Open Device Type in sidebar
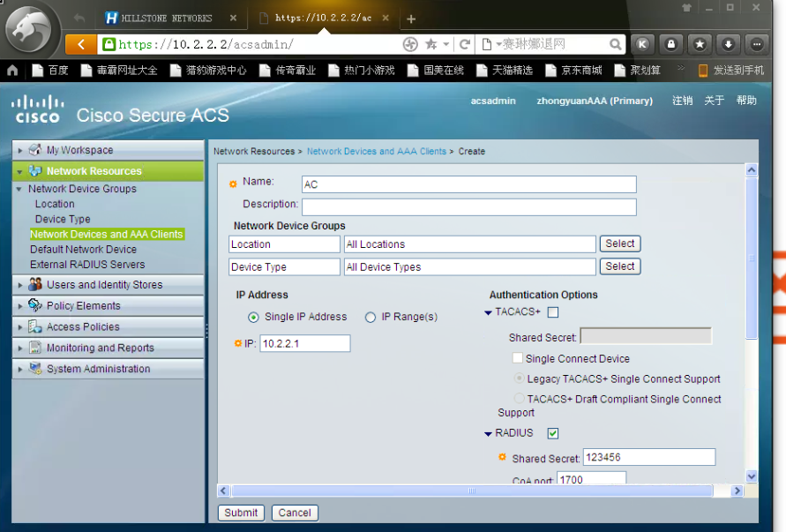This screenshot has width=786, height=532. pos(63,219)
